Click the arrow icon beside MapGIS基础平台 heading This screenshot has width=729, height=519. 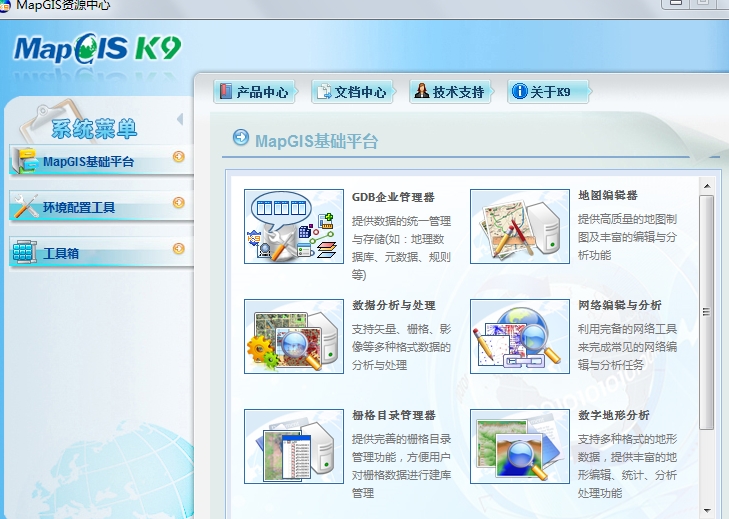coord(241,137)
